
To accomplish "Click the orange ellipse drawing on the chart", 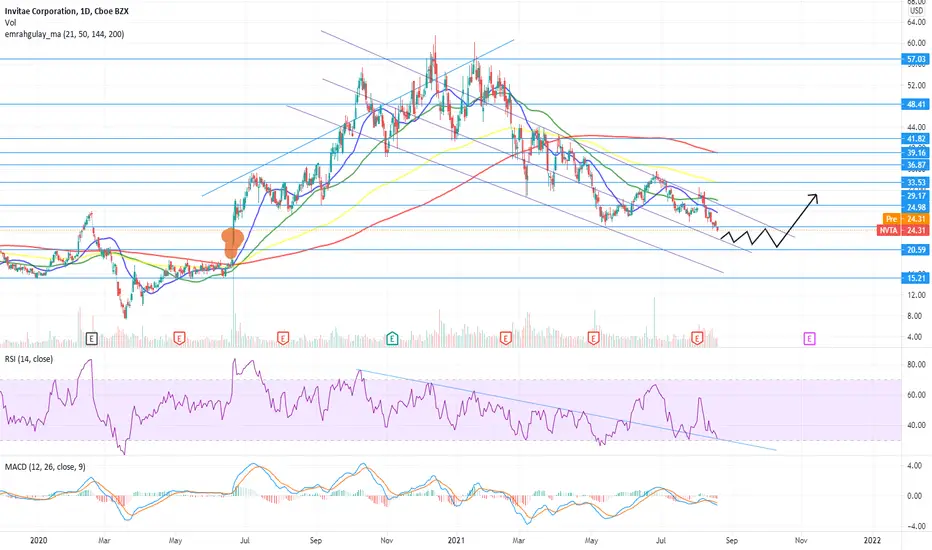I will (x=232, y=243).
